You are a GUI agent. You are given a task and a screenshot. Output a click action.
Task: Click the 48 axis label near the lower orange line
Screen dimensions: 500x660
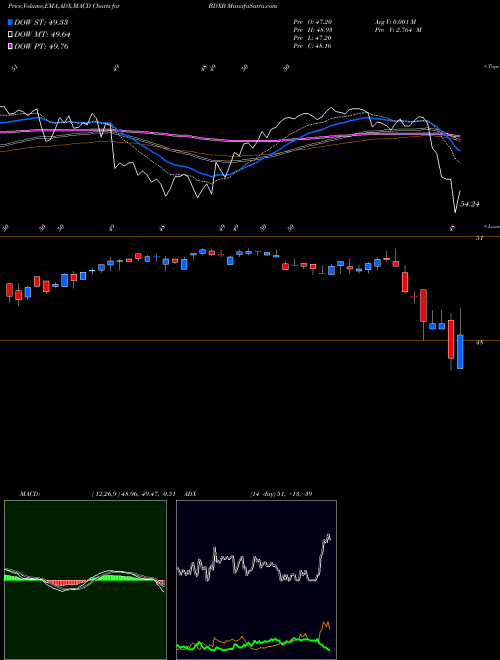tap(479, 343)
